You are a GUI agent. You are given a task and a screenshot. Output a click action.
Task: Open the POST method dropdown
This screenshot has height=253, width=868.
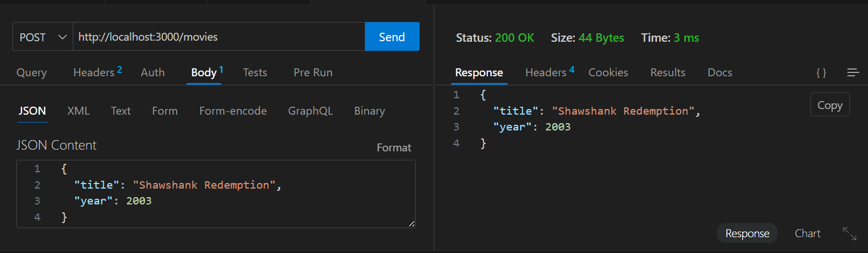tap(43, 37)
